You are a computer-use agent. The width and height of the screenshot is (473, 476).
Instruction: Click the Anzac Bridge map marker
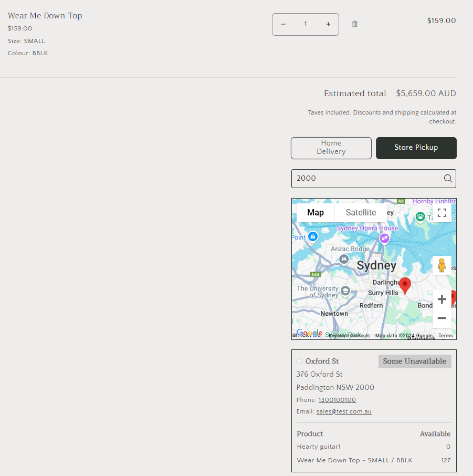[x=344, y=260]
